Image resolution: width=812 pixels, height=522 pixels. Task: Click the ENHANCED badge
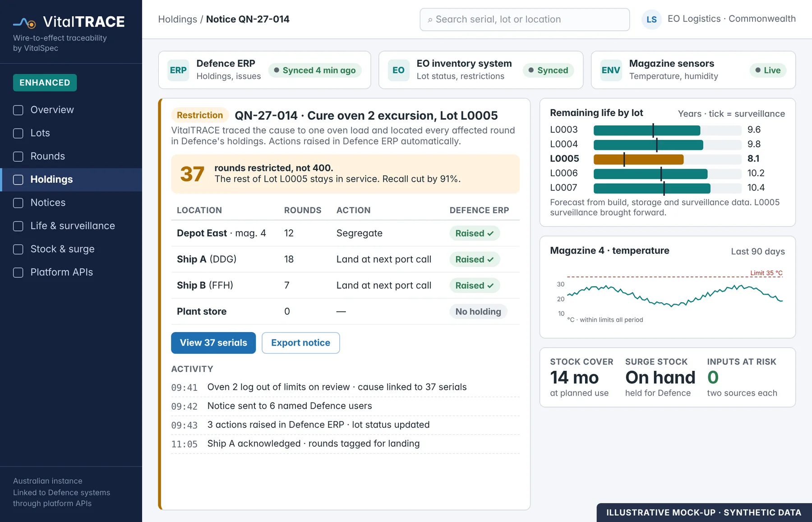coord(45,83)
